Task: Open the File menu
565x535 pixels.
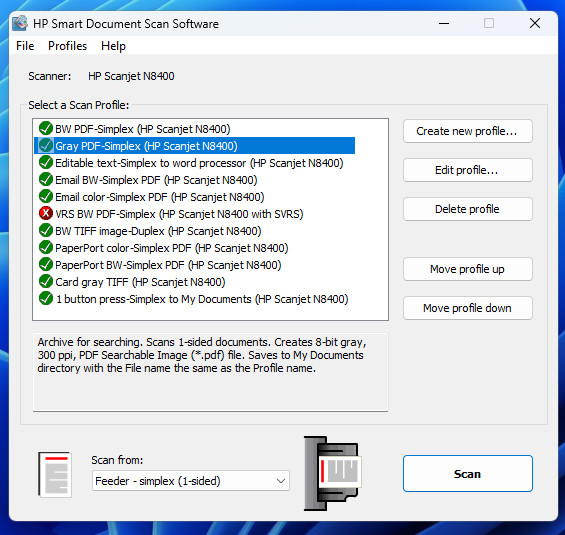Action: pyautogui.click(x=25, y=46)
